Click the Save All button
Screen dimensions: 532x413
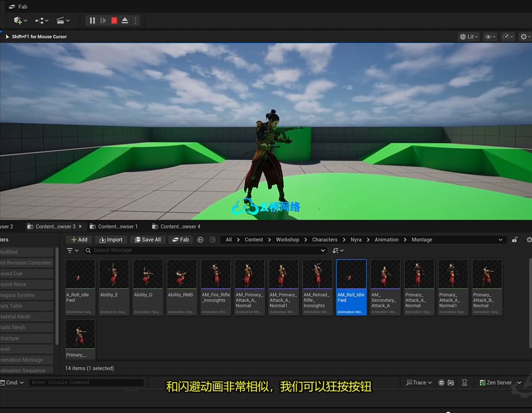pos(148,240)
